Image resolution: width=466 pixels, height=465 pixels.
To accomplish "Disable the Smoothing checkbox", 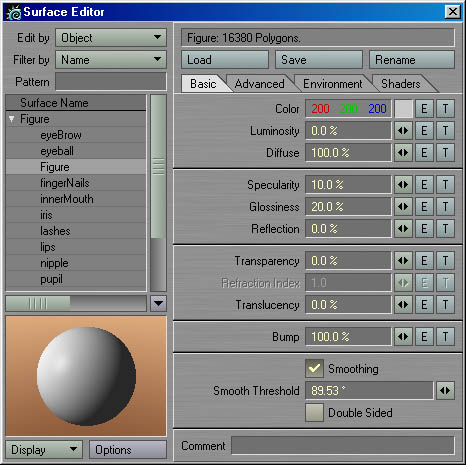I will (x=314, y=368).
